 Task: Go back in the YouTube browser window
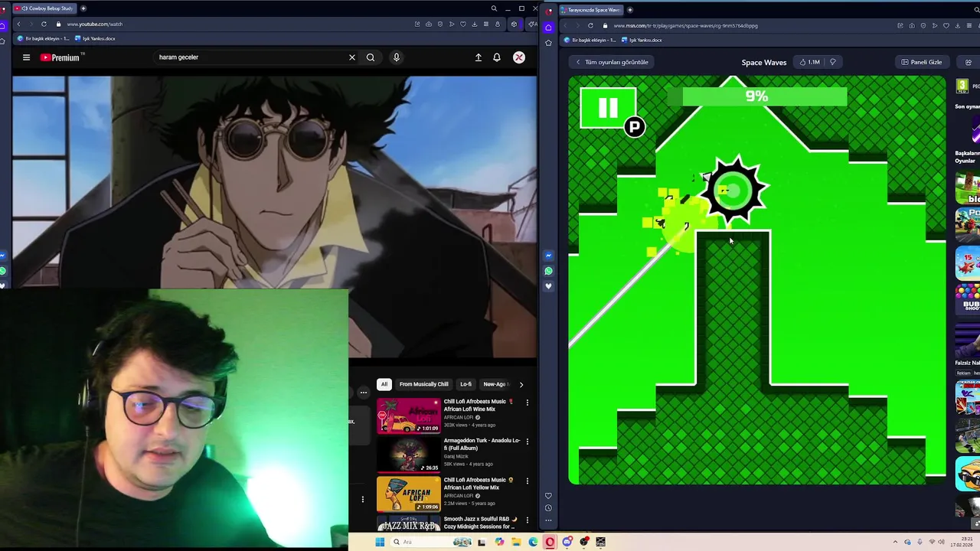(18, 24)
